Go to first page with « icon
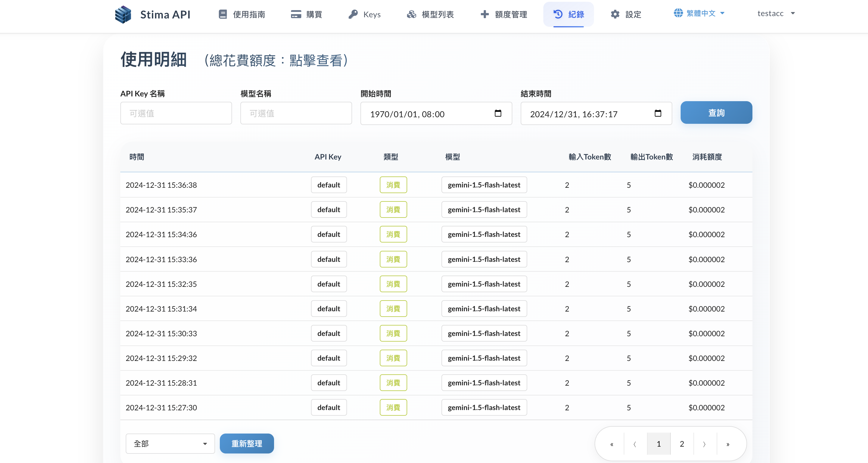This screenshot has height=463, width=868. click(x=612, y=444)
